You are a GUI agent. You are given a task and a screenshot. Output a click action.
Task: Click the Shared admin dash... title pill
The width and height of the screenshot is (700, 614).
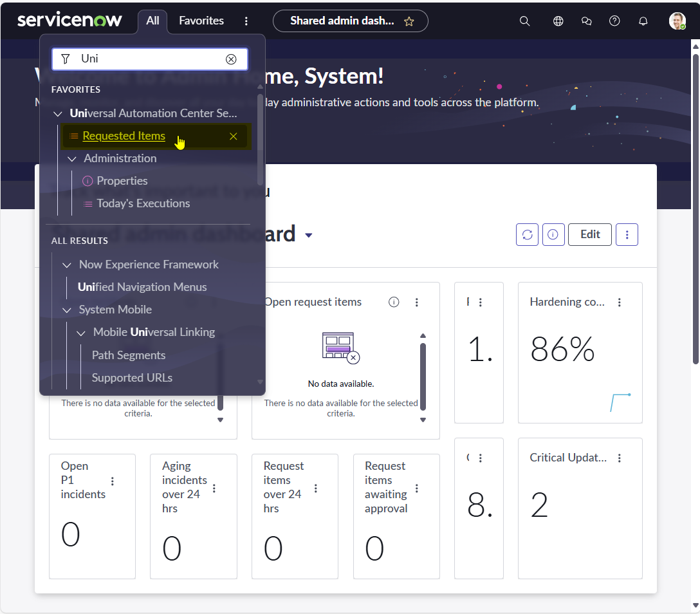(342, 21)
